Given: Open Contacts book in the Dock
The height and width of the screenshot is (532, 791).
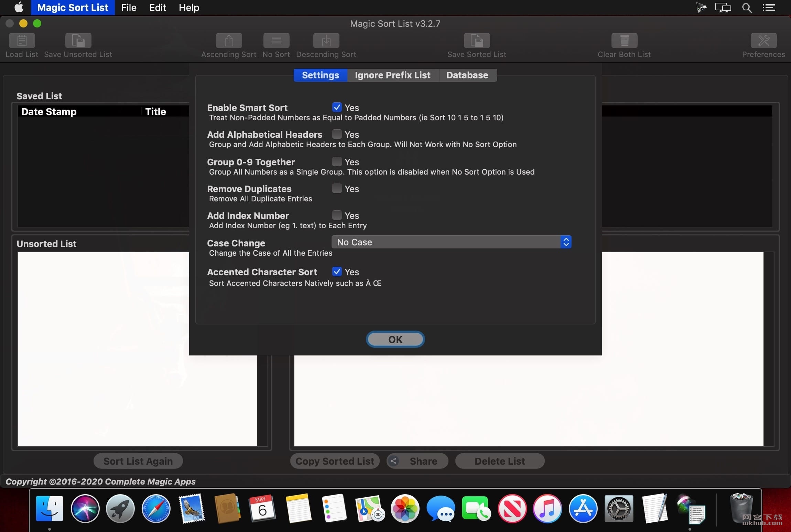Looking at the screenshot, I should pyautogui.click(x=227, y=509).
